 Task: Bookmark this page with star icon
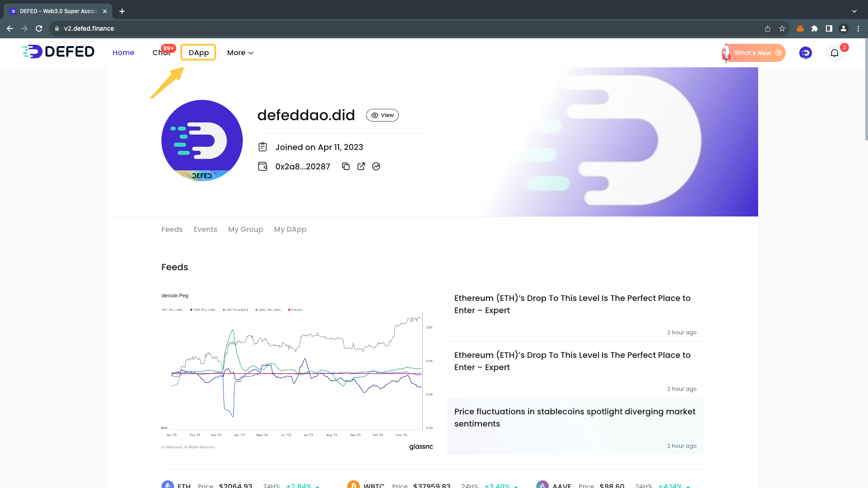[782, 28]
